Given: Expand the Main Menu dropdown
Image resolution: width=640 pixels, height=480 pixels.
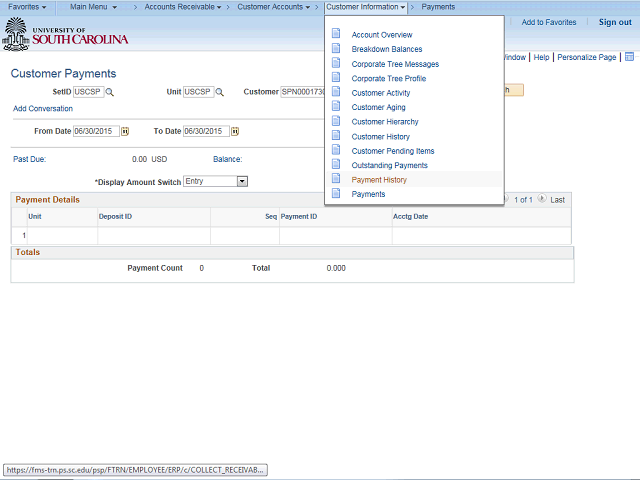Looking at the screenshot, I should [x=93, y=7].
